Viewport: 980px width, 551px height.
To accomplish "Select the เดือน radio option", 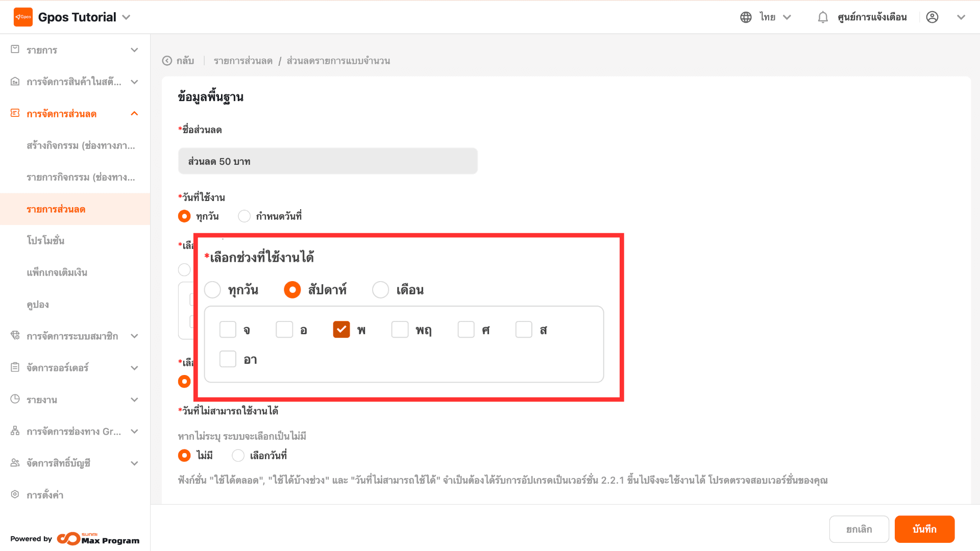I will point(380,290).
